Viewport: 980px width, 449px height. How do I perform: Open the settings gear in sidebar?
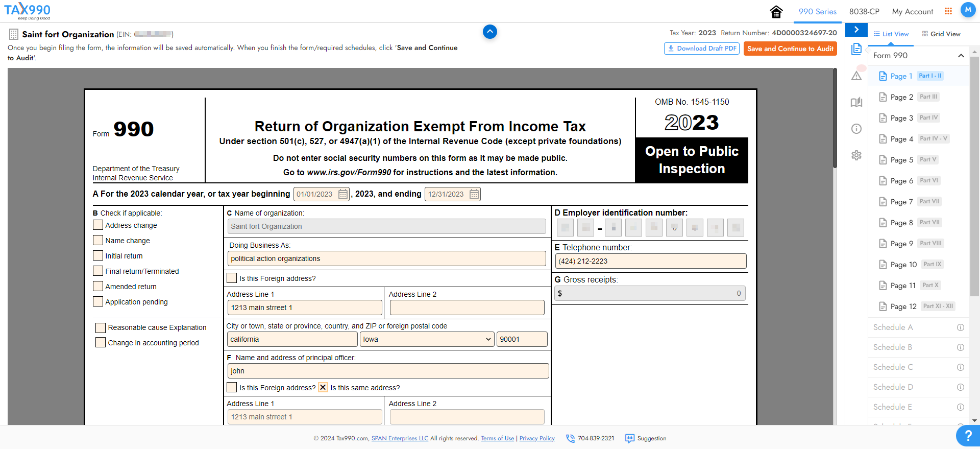pyautogui.click(x=856, y=155)
